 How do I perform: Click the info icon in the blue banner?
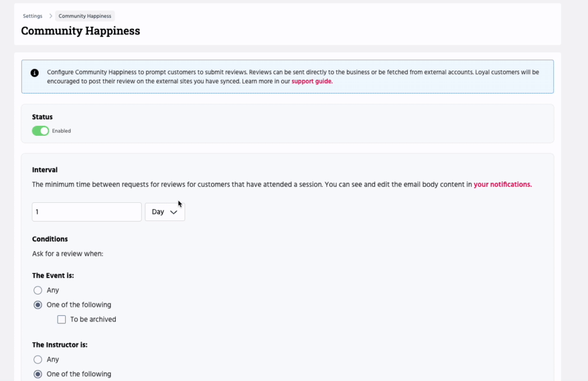click(35, 73)
